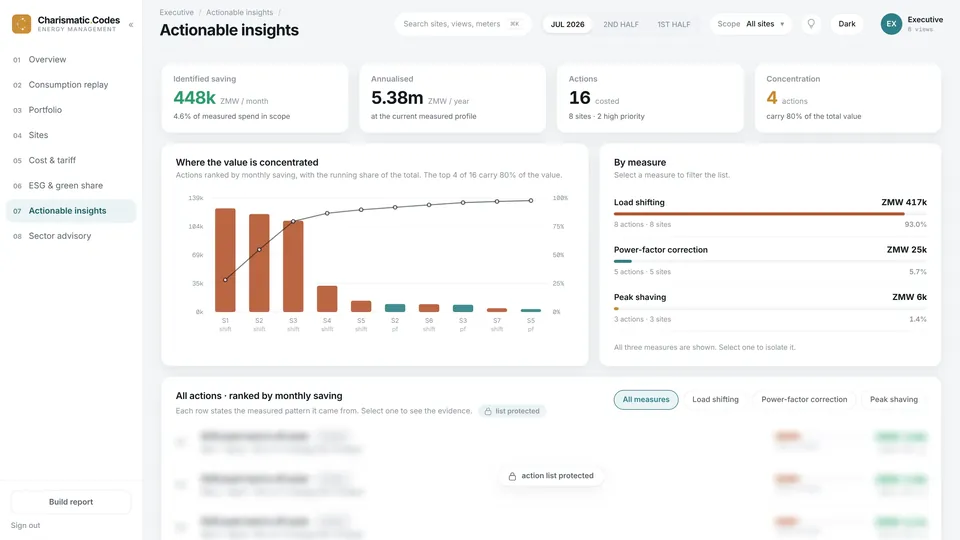Viewport: 960px width, 540px height.
Task: Click 'Where the value is concentrated' heading
Action: tap(247, 162)
